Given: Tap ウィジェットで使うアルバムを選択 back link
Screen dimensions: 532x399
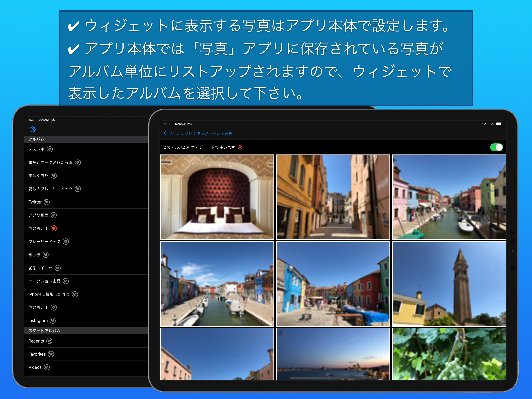Looking at the screenshot, I should 200,133.
